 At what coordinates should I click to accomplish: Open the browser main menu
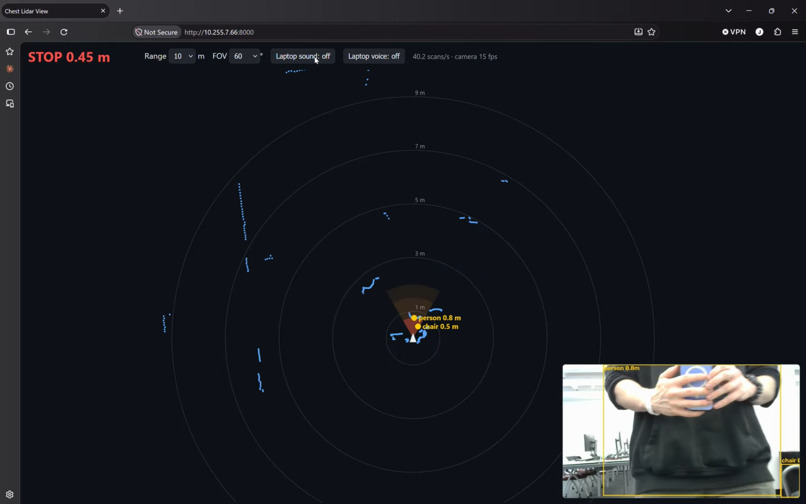click(x=795, y=32)
